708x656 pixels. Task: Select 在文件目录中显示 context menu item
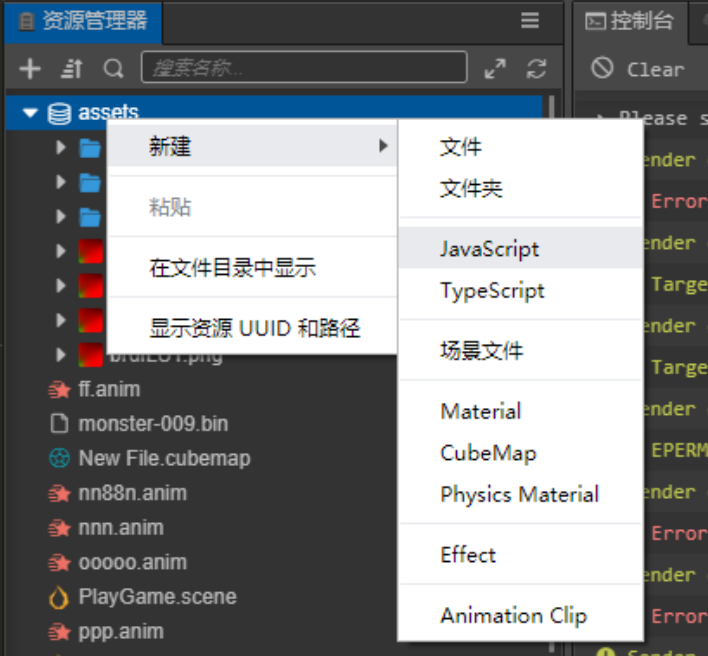[232, 267]
